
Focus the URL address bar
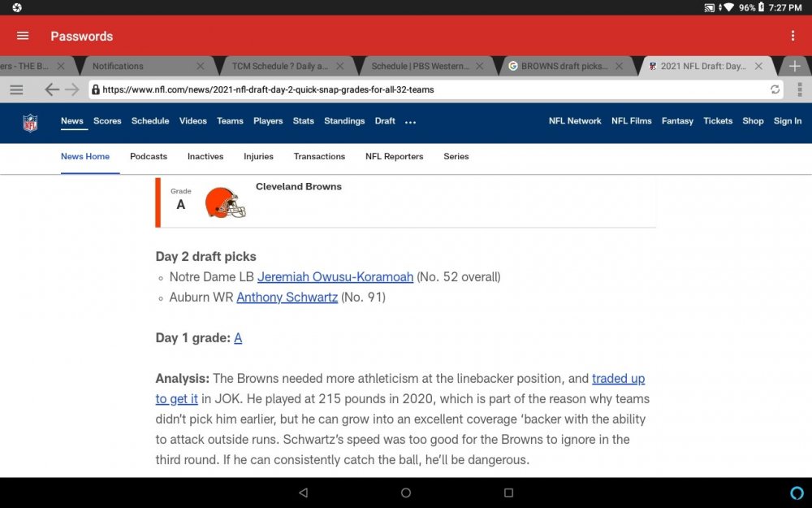coord(436,89)
